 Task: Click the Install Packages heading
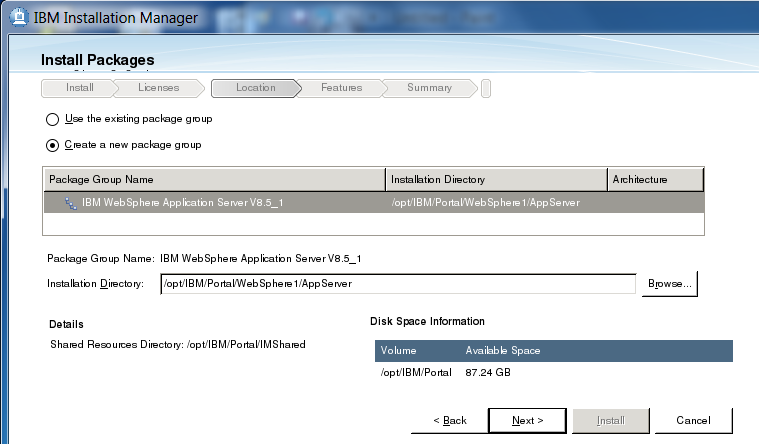coord(97,60)
